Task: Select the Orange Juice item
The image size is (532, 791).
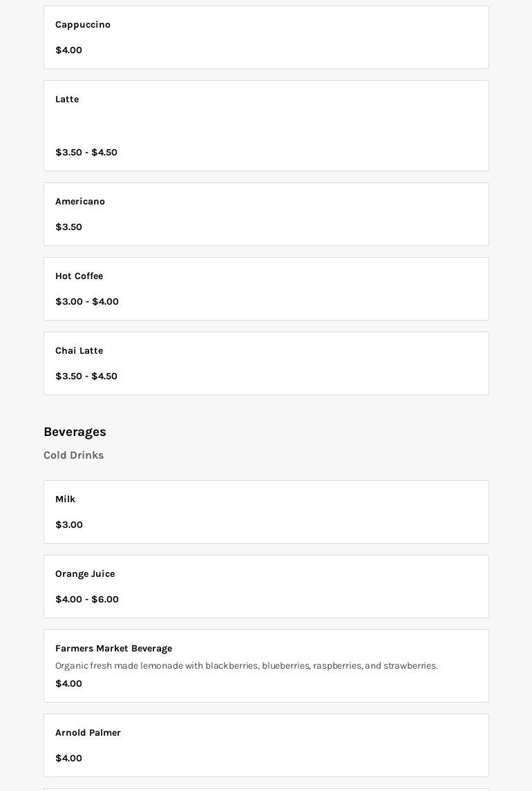Action: 85,574
